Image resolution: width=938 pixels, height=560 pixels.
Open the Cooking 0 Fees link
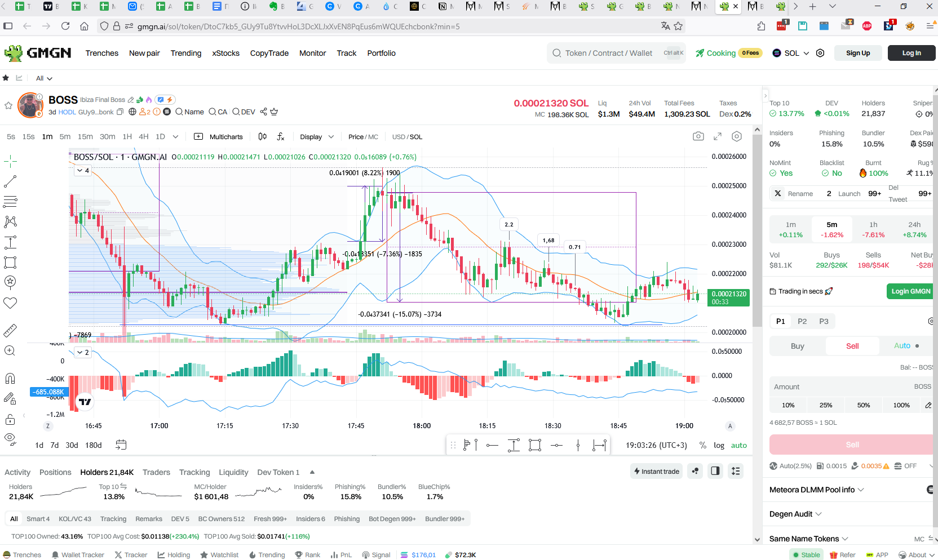[x=729, y=53]
